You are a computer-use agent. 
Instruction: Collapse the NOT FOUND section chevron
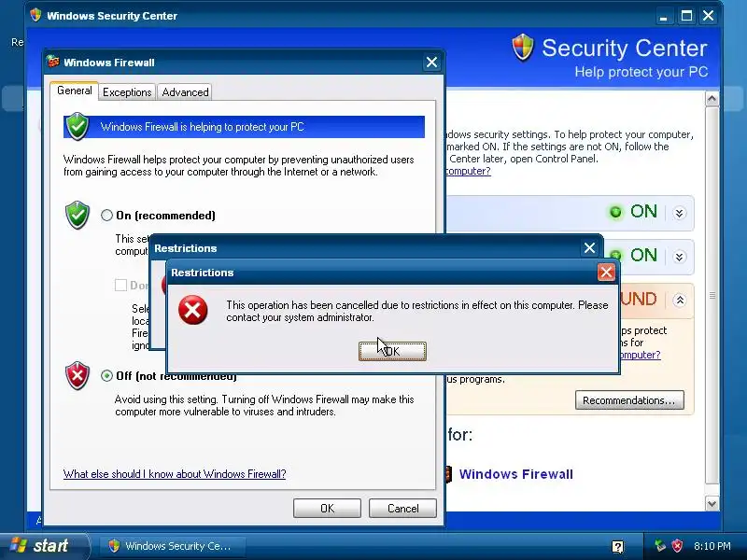(x=680, y=300)
